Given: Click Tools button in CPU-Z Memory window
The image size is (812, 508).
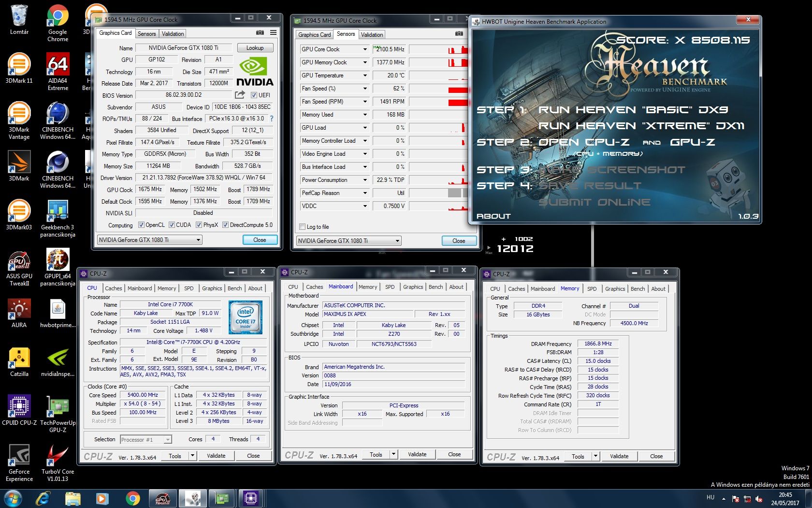Looking at the screenshot, I should point(578,456).
